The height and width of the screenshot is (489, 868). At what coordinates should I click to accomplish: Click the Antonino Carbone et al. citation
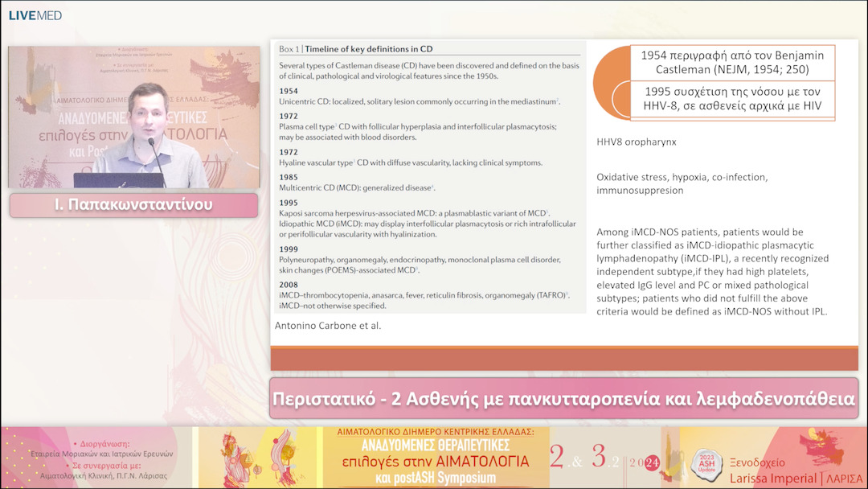328,326
